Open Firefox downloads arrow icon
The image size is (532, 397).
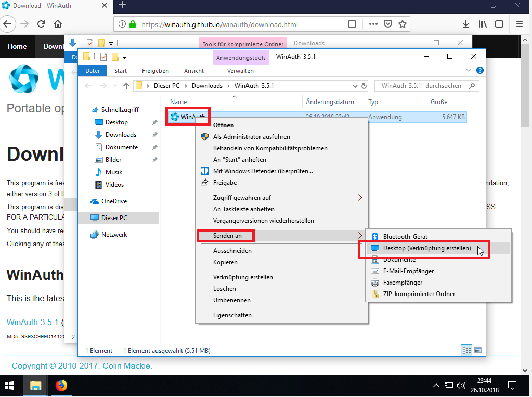coord(466,24)
